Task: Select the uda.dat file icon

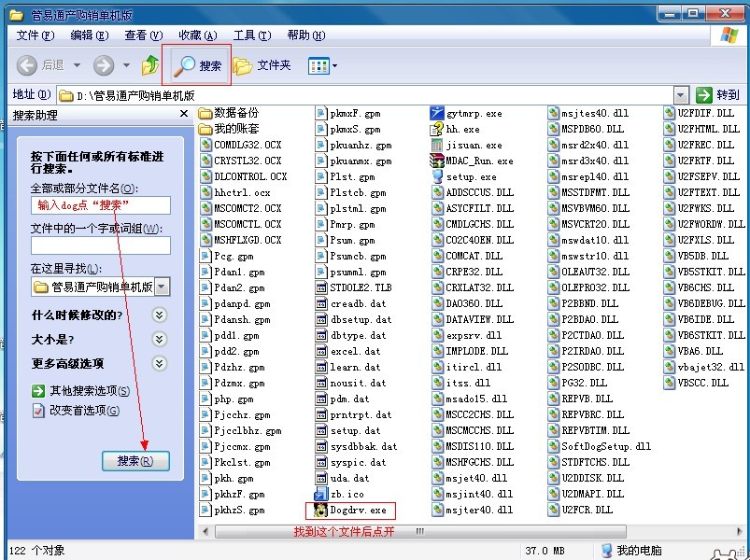Action: pyautogui.click(x=321, y=478)
